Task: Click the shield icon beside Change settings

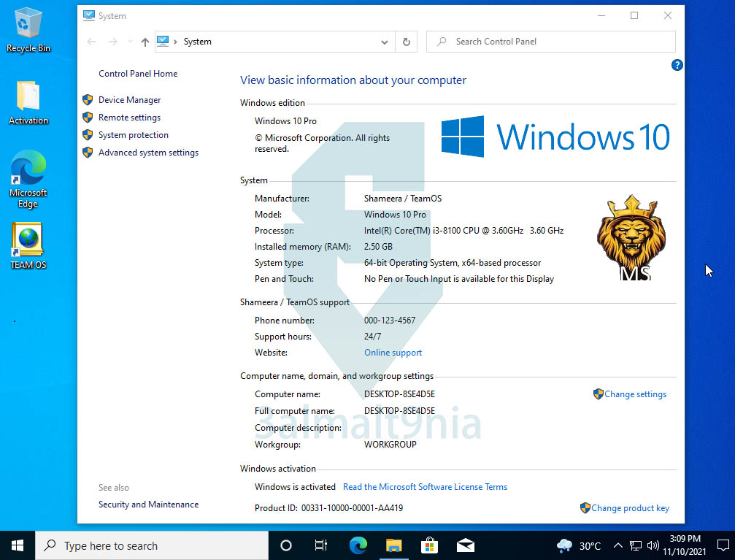Action: [598, 394]
